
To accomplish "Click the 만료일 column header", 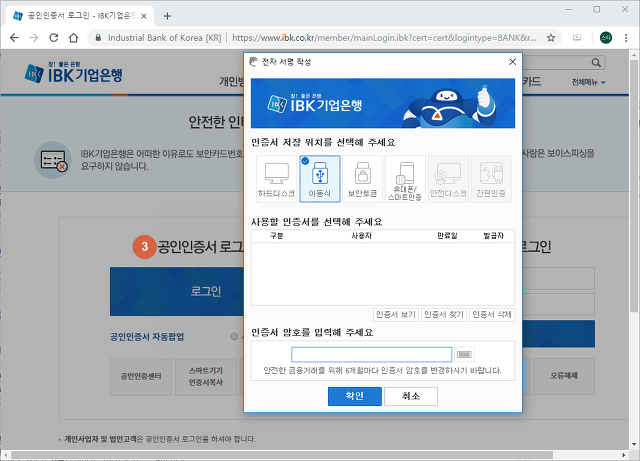I will point(447,236).
